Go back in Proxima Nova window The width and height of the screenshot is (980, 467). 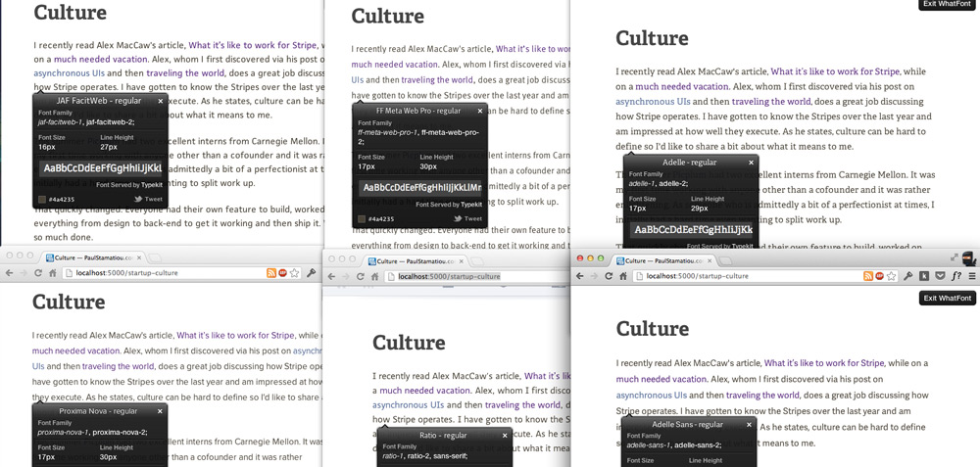pyautogui.click(x=9, y=273)
